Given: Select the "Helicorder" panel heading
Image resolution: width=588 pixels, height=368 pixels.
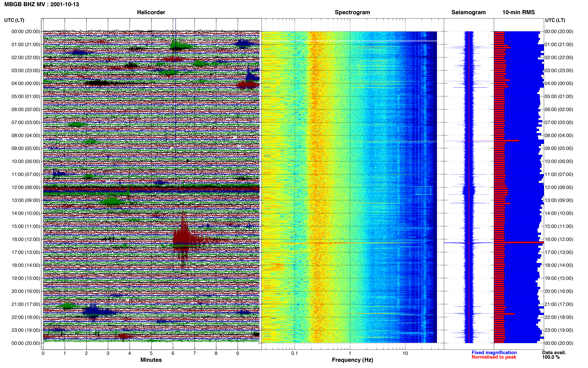Looking at the screenshot, I should click(151, 12).
